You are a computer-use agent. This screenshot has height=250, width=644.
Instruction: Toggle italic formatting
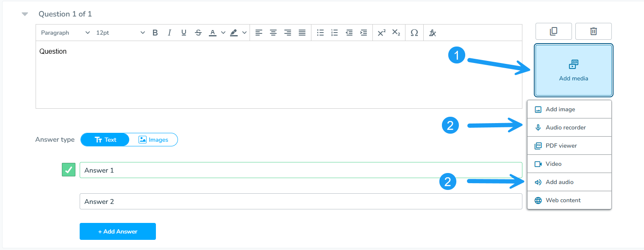(x=169, y=33)
